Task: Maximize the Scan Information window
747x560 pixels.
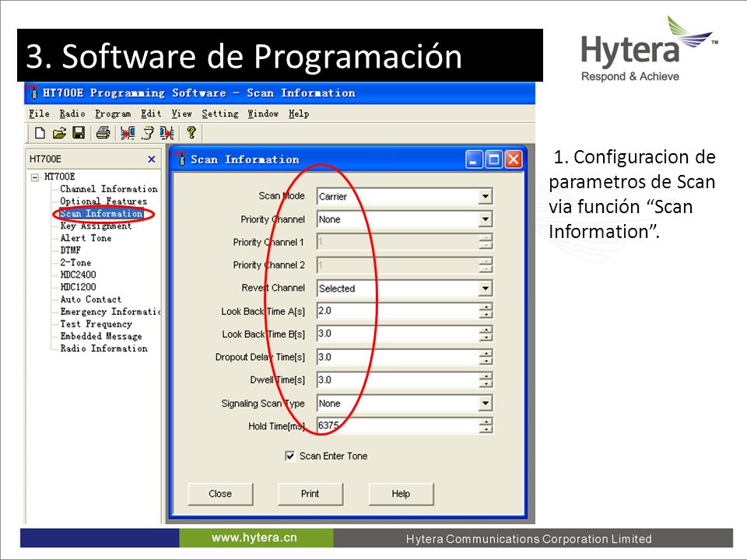Action: click(494, 159)
